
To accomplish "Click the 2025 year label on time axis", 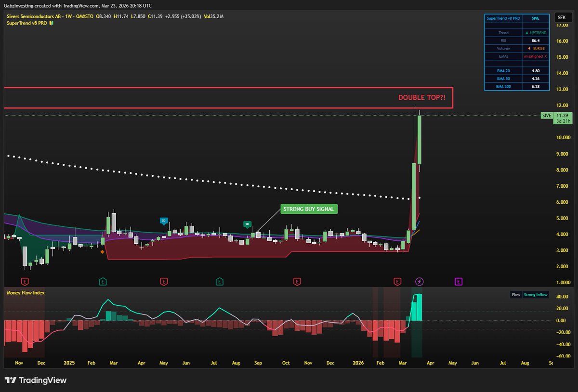I will pyautogui.click(x=69, y=362).
